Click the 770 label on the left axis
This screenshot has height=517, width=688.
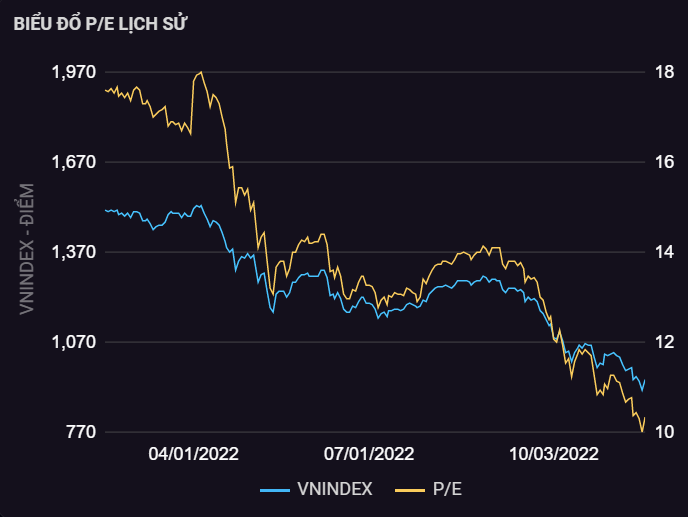(x=82, y=432)
